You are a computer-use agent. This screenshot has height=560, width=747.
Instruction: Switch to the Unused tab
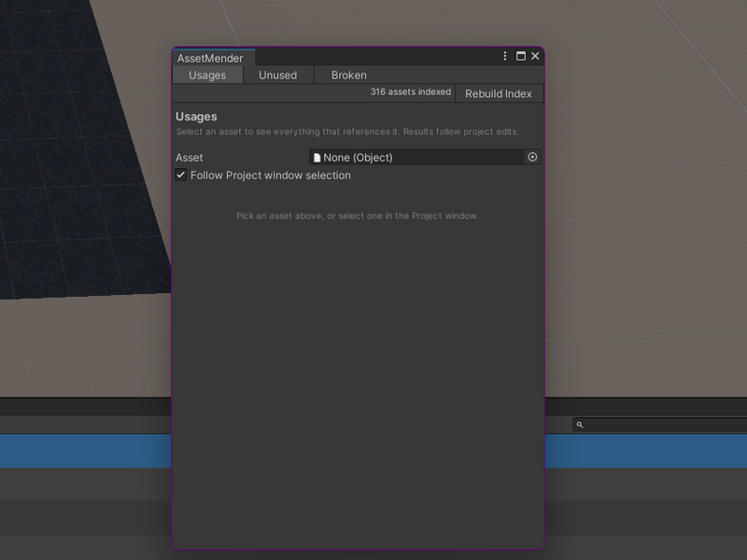pyautogui.click(x=277, y=76)
